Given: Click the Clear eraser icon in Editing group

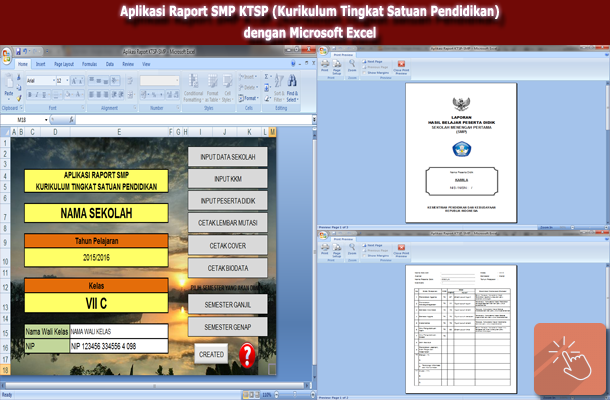Looking at the screenshot, I should pos(267,99).
